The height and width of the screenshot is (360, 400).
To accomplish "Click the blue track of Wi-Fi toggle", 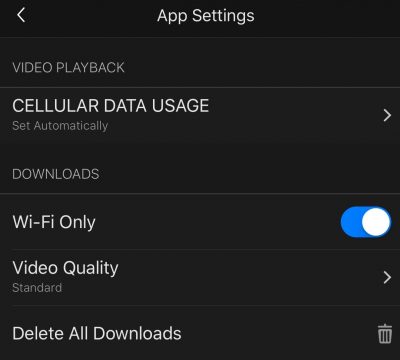I will tap(351, 222).
